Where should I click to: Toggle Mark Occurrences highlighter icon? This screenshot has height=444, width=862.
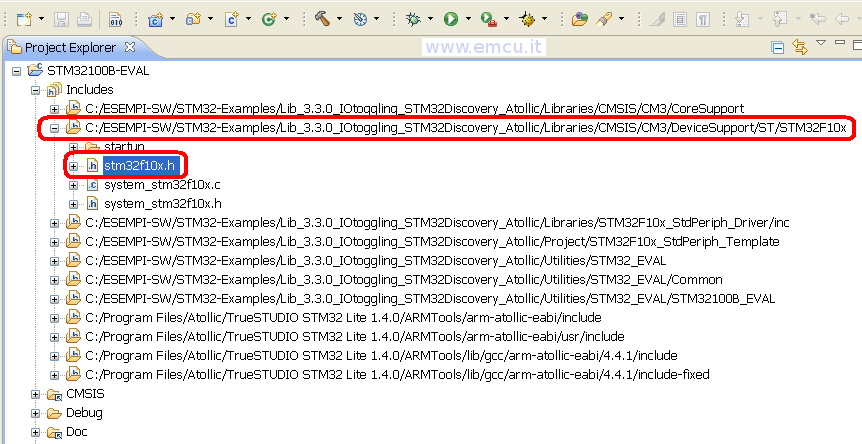tap(657, 19)
